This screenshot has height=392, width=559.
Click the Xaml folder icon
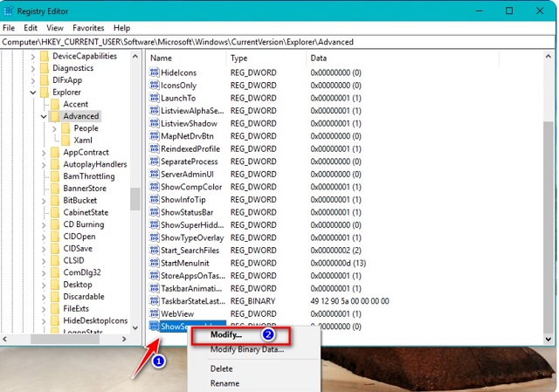[x=66, y=141]
